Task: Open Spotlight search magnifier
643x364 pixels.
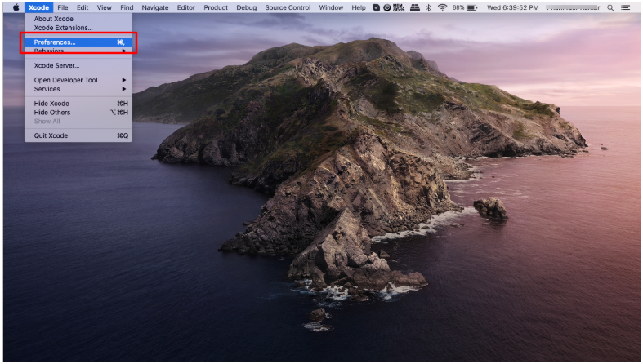Action: [610, 7]
